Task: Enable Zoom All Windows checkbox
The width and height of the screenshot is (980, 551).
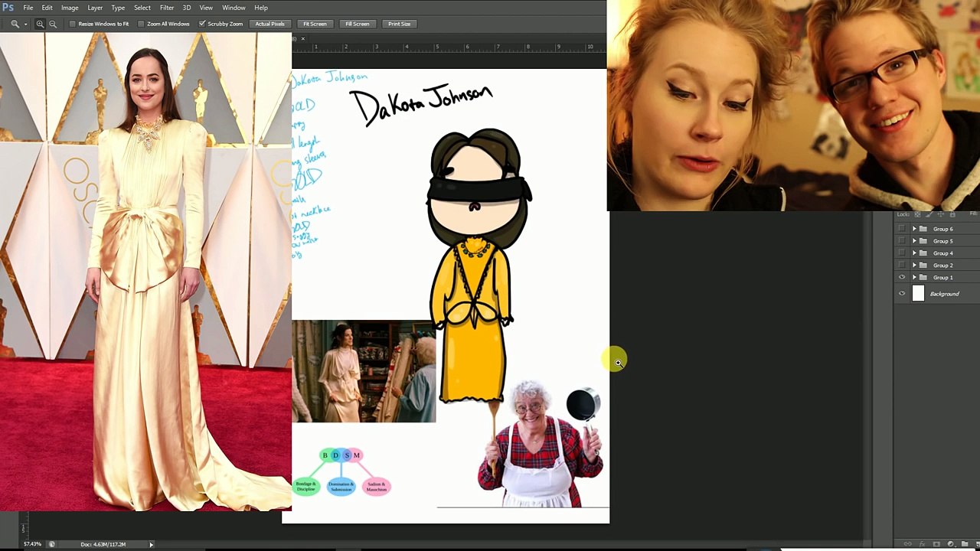Action: point(141,24)
